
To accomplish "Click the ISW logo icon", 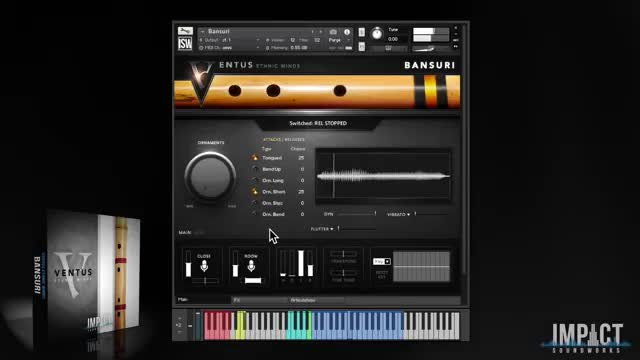I will pyautogui.click(x=185, y=43).
